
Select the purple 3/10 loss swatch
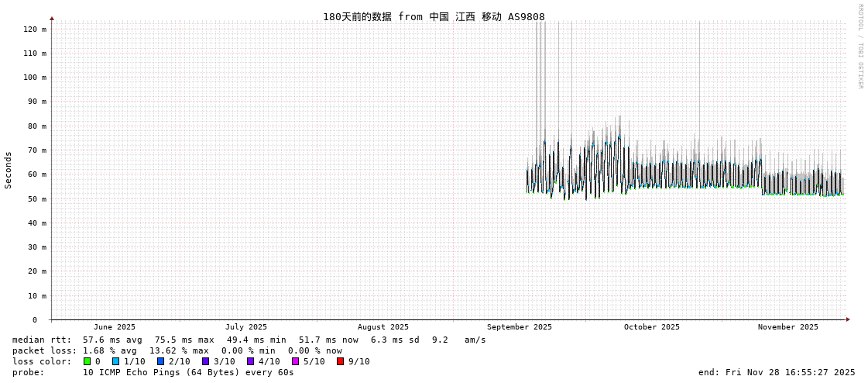pyautogui.click(x=205, y=361)
